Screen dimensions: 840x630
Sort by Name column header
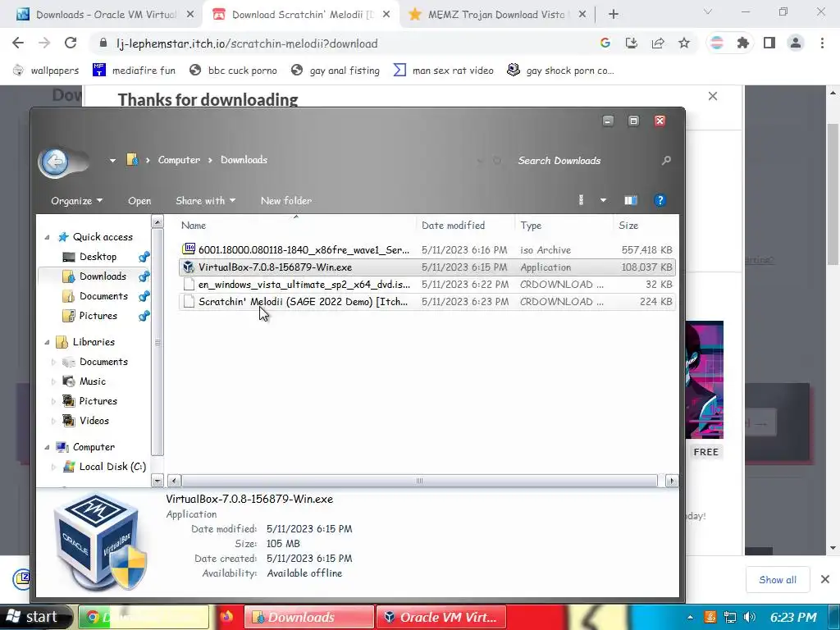pyautogui.click(x=194, y=226)
